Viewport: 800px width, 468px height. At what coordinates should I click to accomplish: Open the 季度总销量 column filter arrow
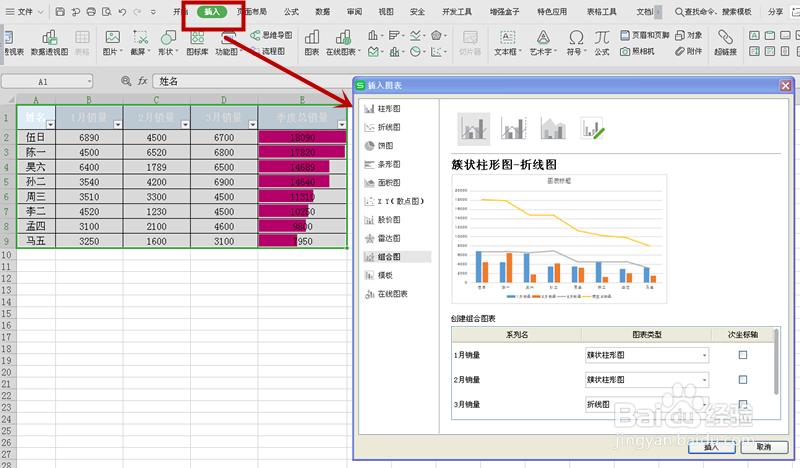tap(342, 125)
